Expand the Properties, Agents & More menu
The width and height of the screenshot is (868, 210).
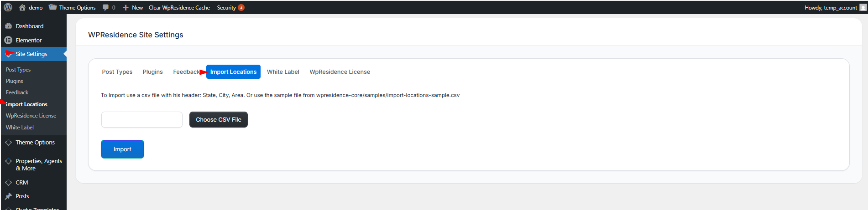click(x=38, y=164)
